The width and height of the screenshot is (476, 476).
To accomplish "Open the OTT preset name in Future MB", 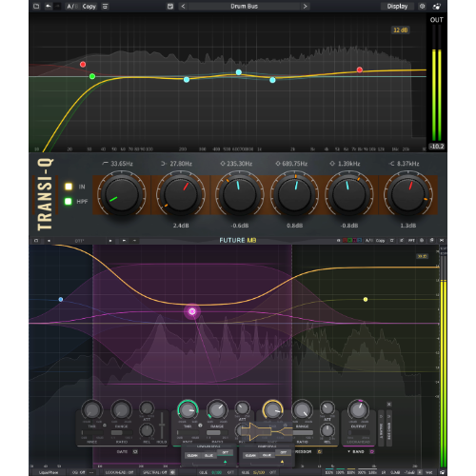I will tap(79, 241).
